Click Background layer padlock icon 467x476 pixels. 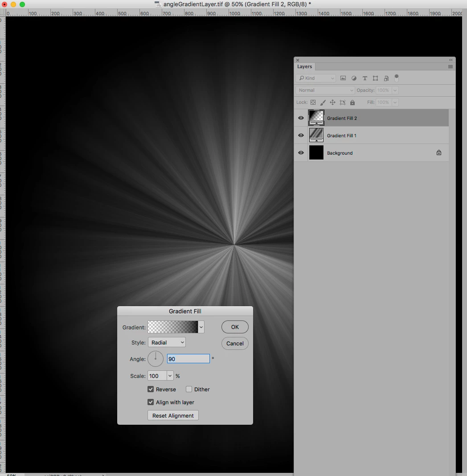tap(439, 152)
